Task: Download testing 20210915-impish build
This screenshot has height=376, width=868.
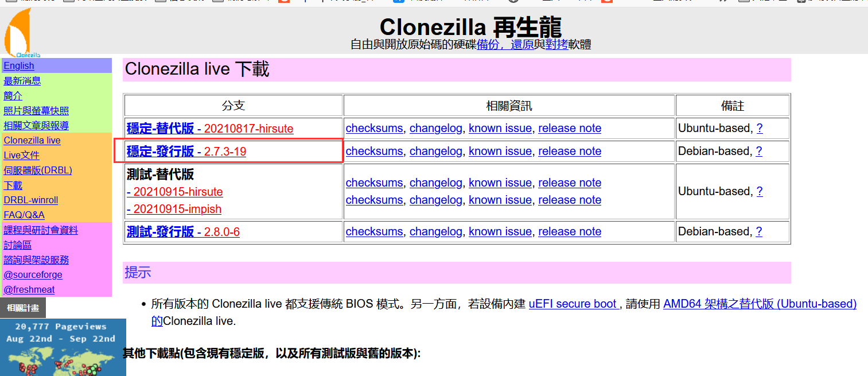Action: pyautogui.click(x=174, y=209)
